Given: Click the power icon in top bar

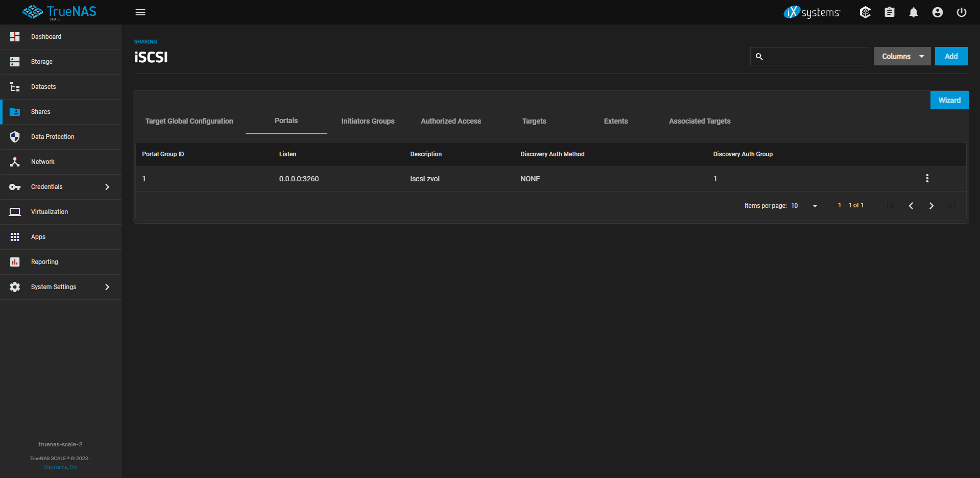Looking at the screenshot, I should coord(961,12).
